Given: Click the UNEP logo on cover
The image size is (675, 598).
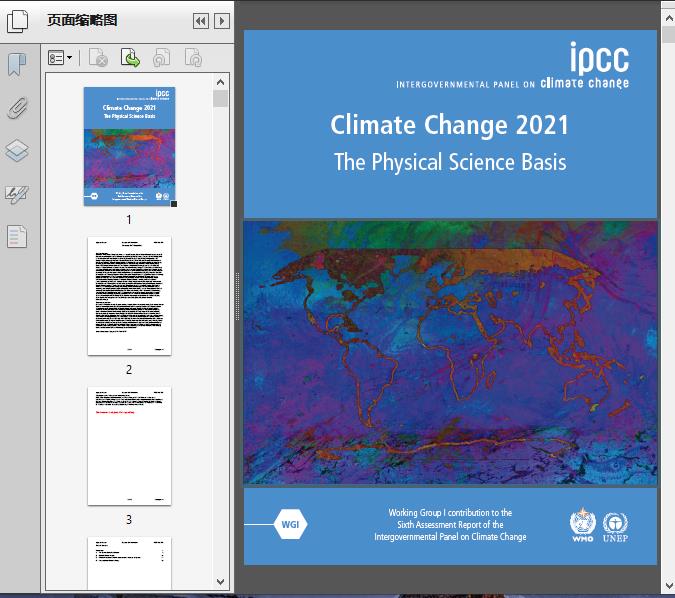Looking at the screenshot, I should [615, 527].
